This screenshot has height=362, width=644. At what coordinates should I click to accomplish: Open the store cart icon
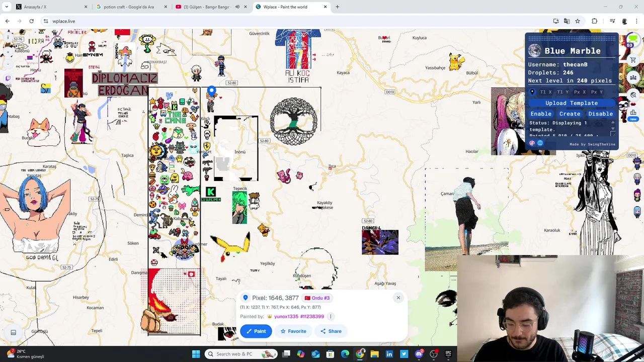pos(633,60)
